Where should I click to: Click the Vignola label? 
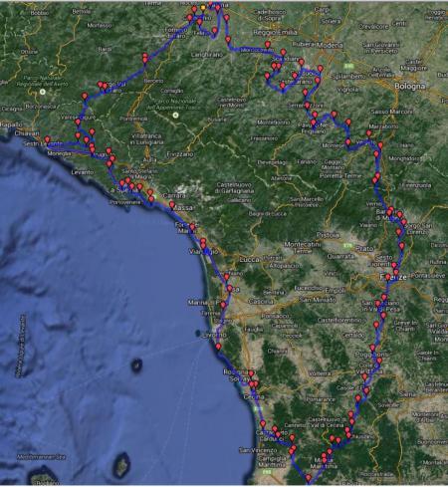347,90
